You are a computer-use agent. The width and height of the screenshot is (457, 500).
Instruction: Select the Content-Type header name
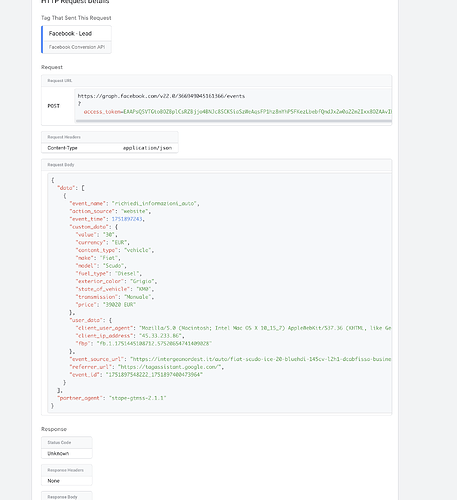[x=62, y=148]
